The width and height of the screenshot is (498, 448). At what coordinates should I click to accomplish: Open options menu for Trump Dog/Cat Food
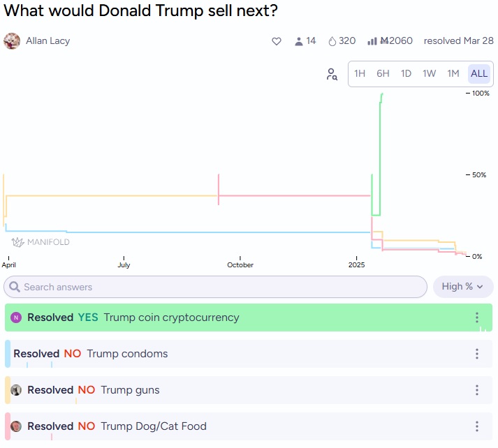(x=477, y=426)
